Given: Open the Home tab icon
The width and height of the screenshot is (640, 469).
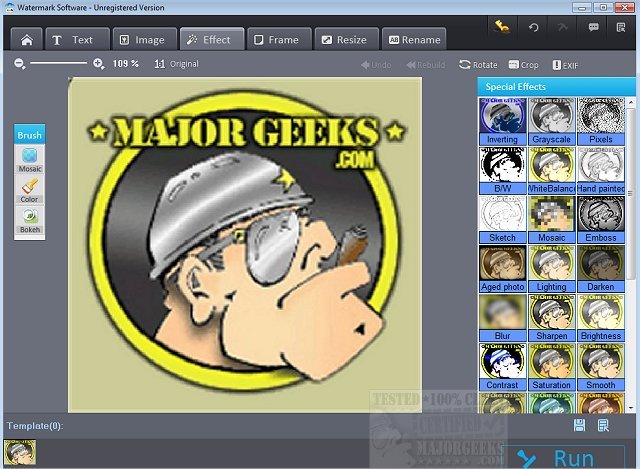Looking at the screenshot, I should tap(27, 40).
